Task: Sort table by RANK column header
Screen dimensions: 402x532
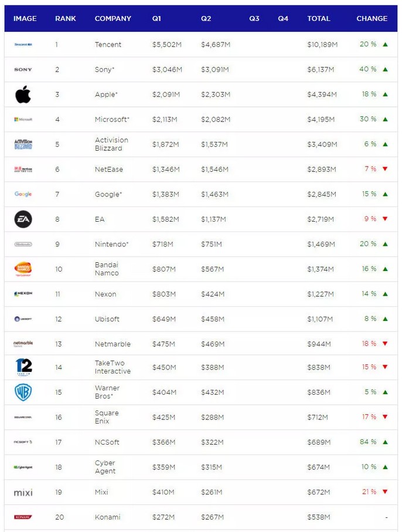Action: (66, 19)
